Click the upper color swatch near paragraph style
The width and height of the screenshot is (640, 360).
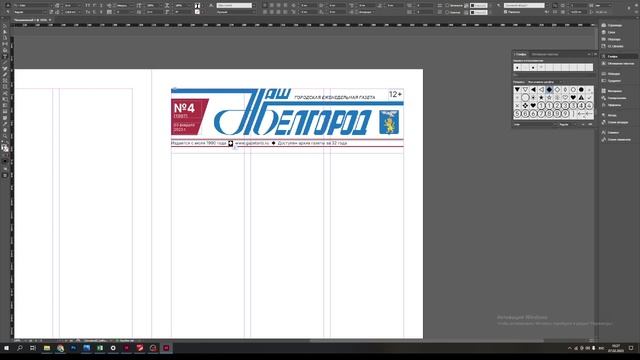point(478,5)
